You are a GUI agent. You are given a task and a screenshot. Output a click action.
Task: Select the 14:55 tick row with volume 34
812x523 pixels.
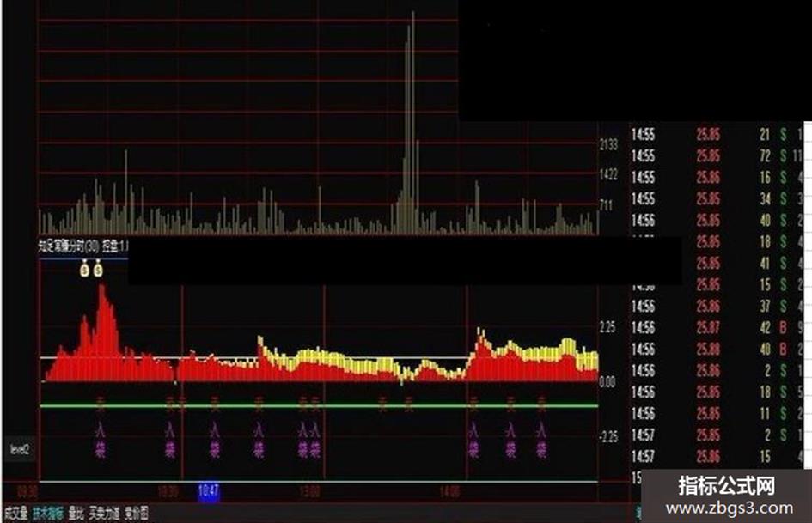717,199
